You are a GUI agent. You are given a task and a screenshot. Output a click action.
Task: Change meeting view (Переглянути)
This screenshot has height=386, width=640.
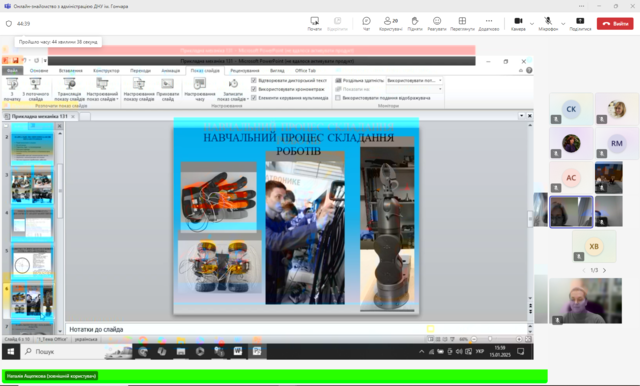pos(462,24)
